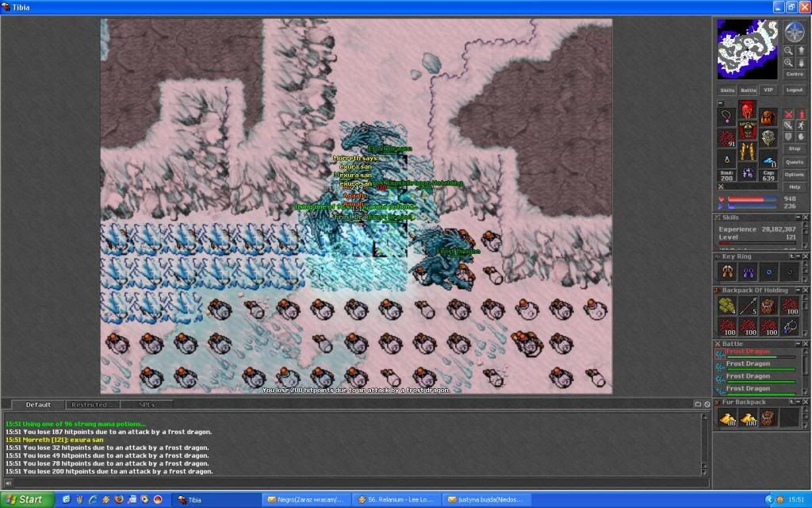Open the Options button

[x=795, y=175]
